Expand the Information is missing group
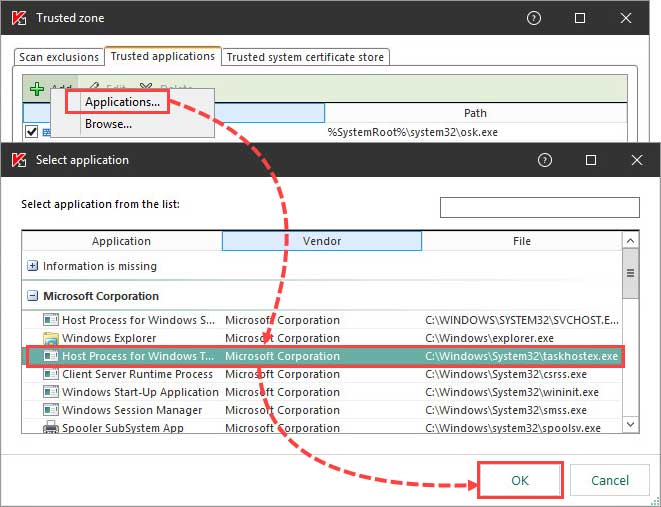Screen dimensions: 661x507 (x=32, y=266)
